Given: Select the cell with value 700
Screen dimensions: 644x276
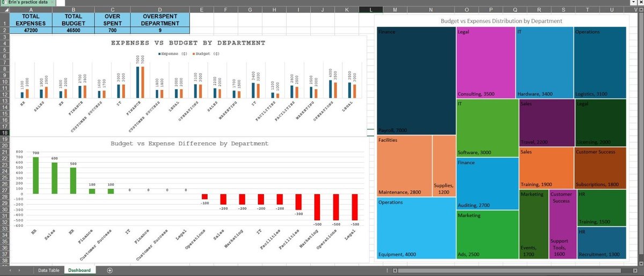Looking at the screenshot, I should [112, 31].
